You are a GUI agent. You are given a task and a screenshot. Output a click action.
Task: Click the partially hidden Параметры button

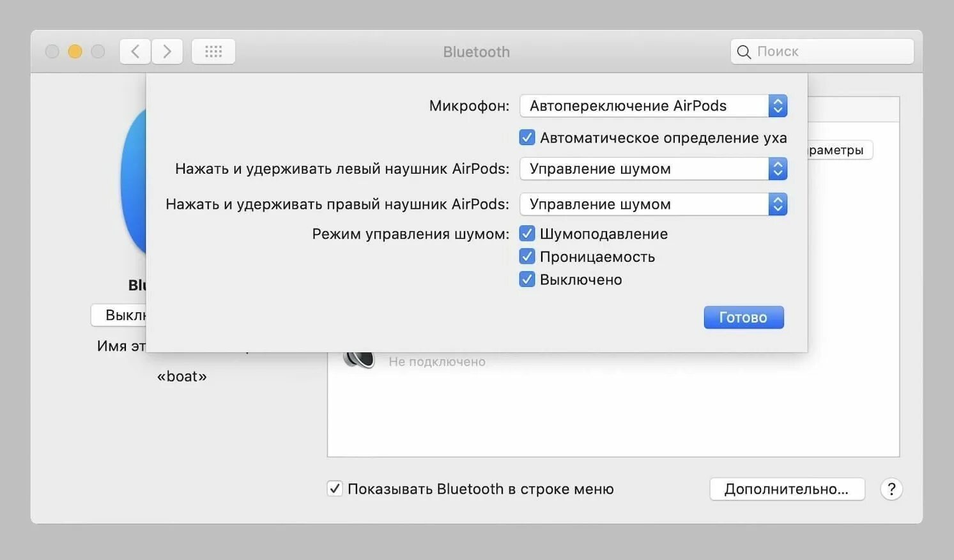(840, 150)
